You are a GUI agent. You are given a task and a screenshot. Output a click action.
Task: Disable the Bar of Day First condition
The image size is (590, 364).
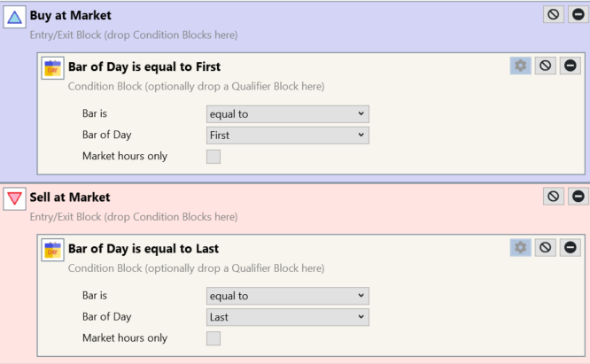(x=545, y=66)
